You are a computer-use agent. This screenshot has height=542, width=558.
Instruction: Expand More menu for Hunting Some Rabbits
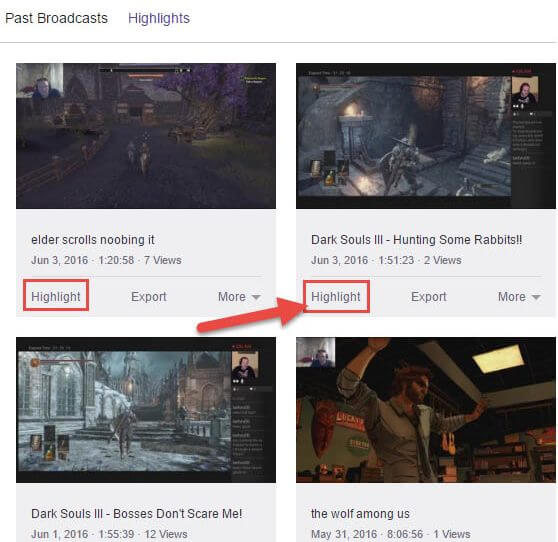519,296
